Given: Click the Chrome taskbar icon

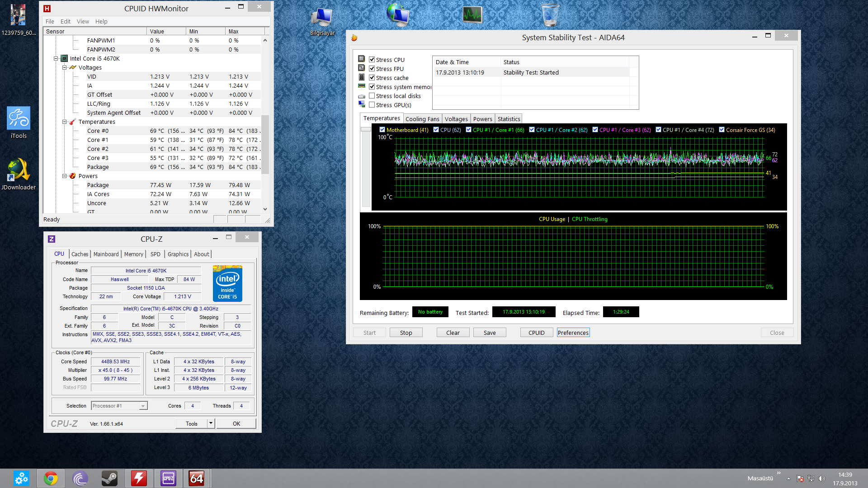Looking at the screenshot, I should click(51, 478).
